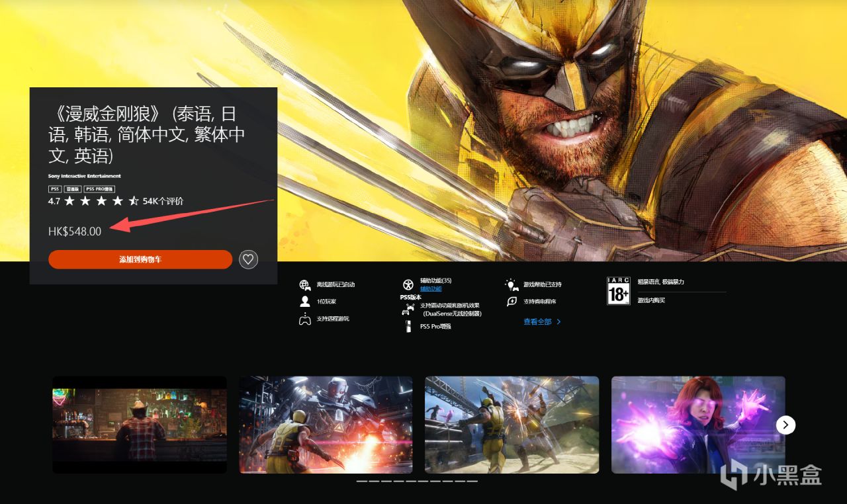Click the 游戏内购买 label
This screenshot has width=847, height=504.
pos(651,300)
